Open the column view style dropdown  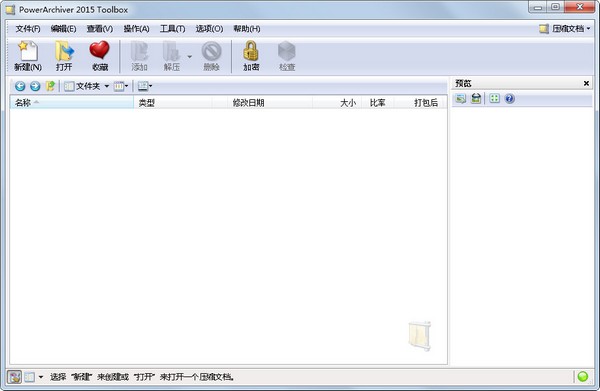121,86
